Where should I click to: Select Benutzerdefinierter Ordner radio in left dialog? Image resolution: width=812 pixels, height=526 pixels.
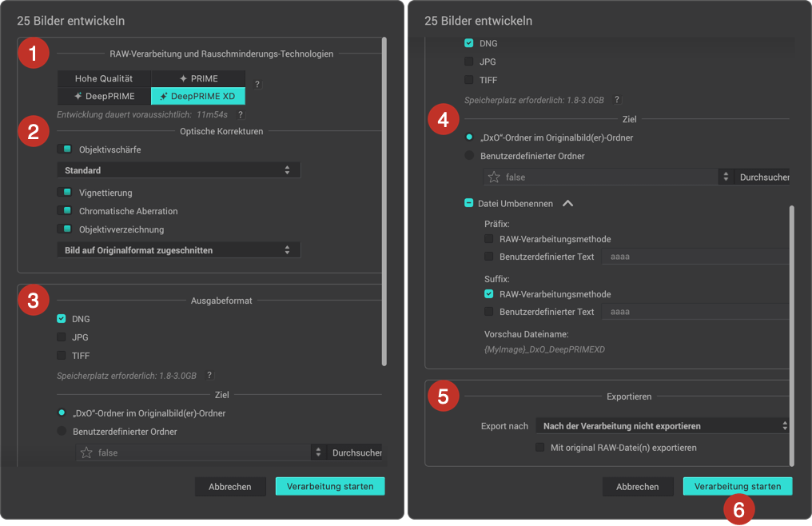(62, 431)
